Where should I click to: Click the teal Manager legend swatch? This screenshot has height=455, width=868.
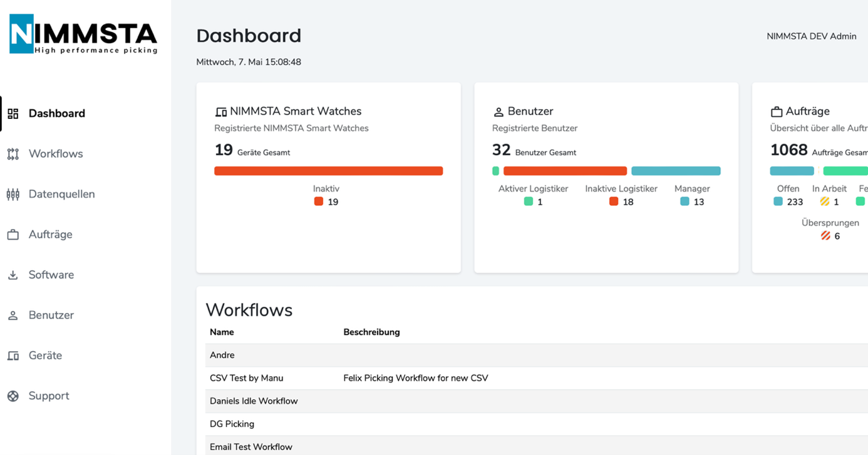pos(685,202)
